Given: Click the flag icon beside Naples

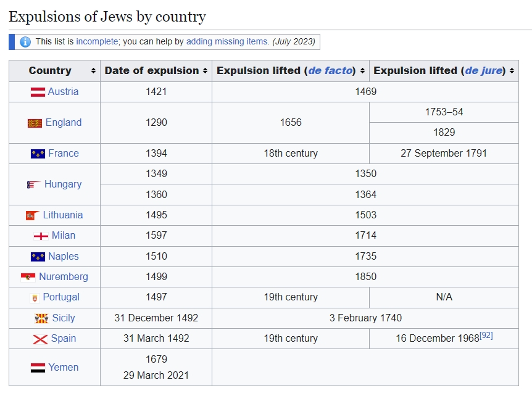Looking at the screenshot, I should [x=38, y=257].
